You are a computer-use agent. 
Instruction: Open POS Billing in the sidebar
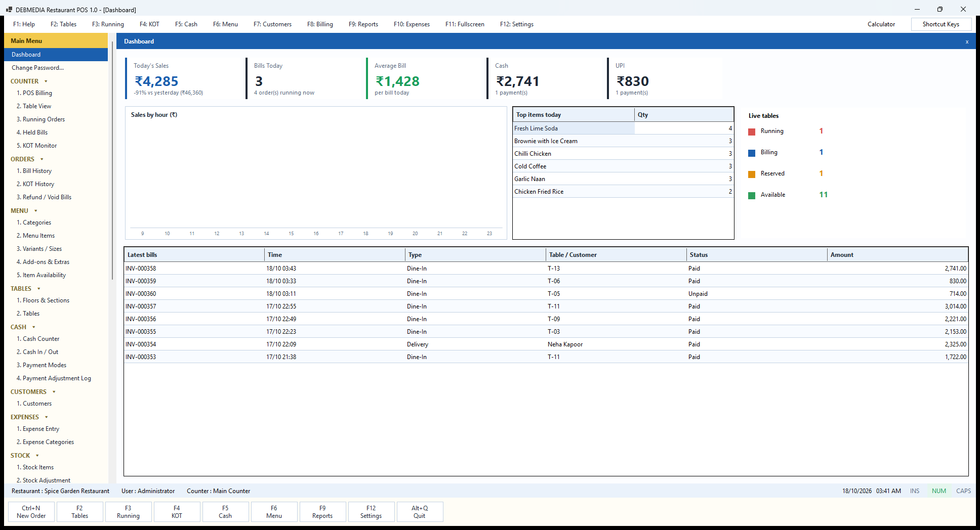point(34,93)
